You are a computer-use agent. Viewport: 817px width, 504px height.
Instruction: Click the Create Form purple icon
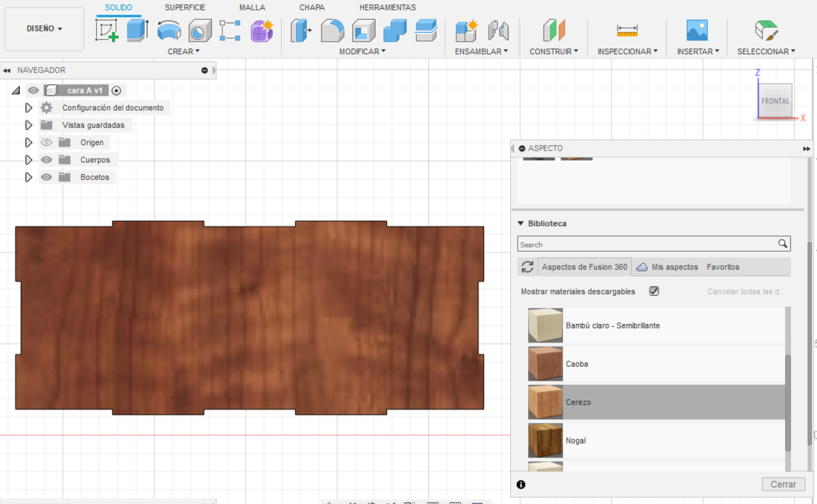coord(262,30)
